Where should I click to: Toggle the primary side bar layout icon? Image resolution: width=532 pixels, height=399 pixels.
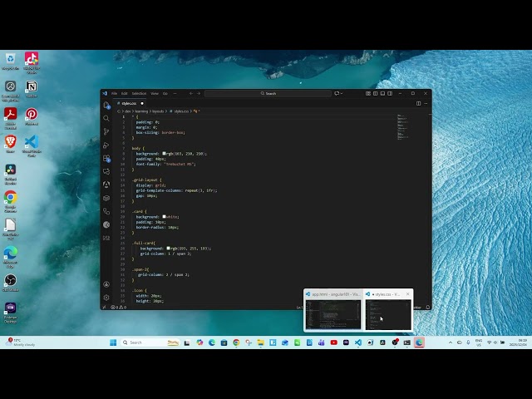[x=375, y=93]
